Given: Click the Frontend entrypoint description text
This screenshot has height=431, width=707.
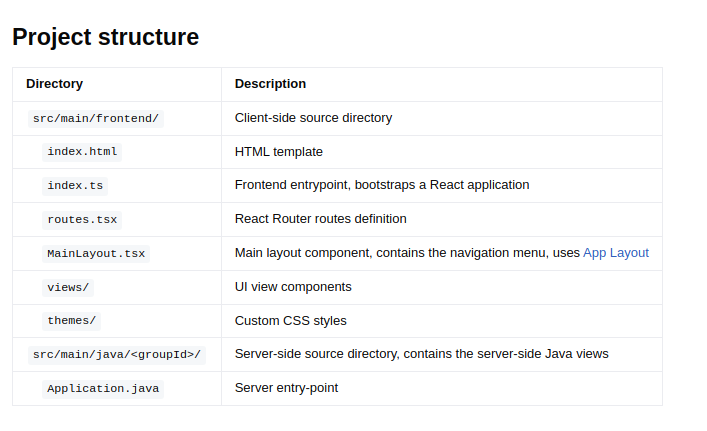Looking at the screenshot, I should (382, 185).
